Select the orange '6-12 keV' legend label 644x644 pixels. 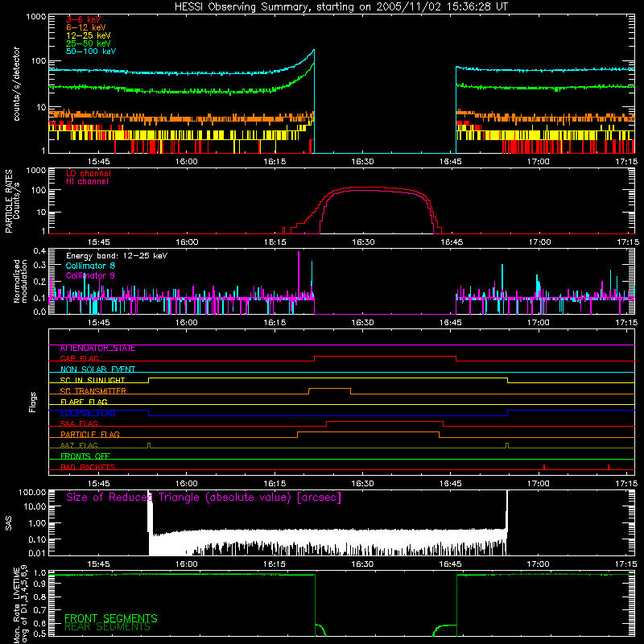click(x=86, y=27)
